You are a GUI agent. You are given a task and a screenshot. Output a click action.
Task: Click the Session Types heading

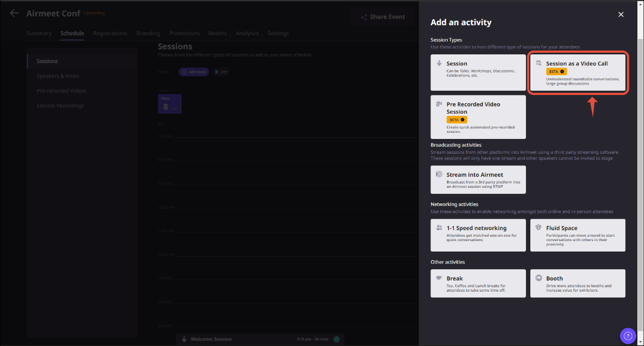446,40
